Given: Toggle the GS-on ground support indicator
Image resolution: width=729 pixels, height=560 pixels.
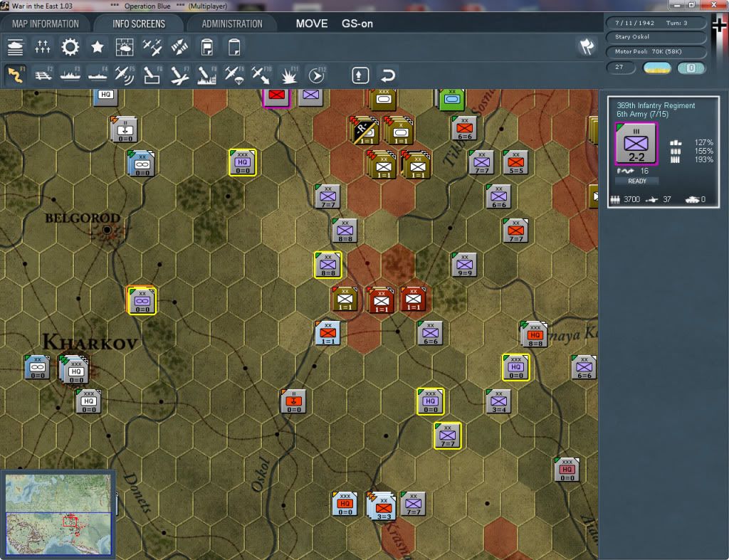Looking at the screenshot, I should [357, 23].
